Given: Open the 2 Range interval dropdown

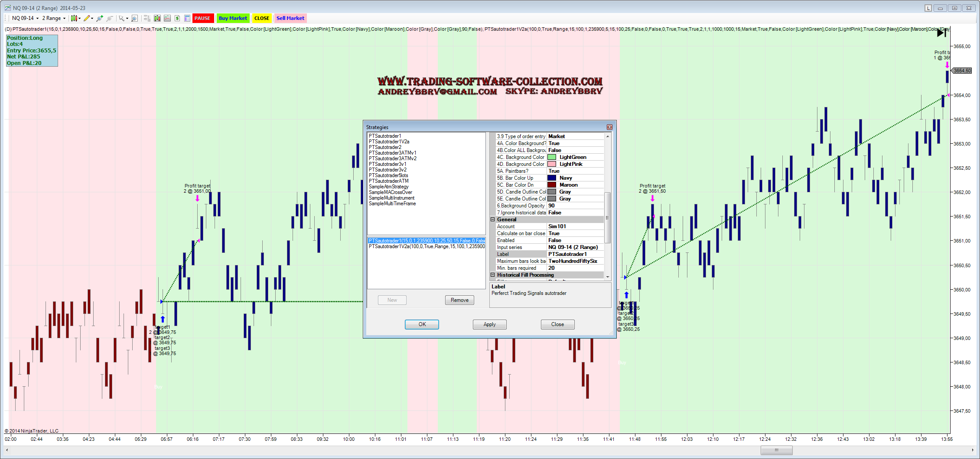Looking at the screenshot, I should click(54, 18).
